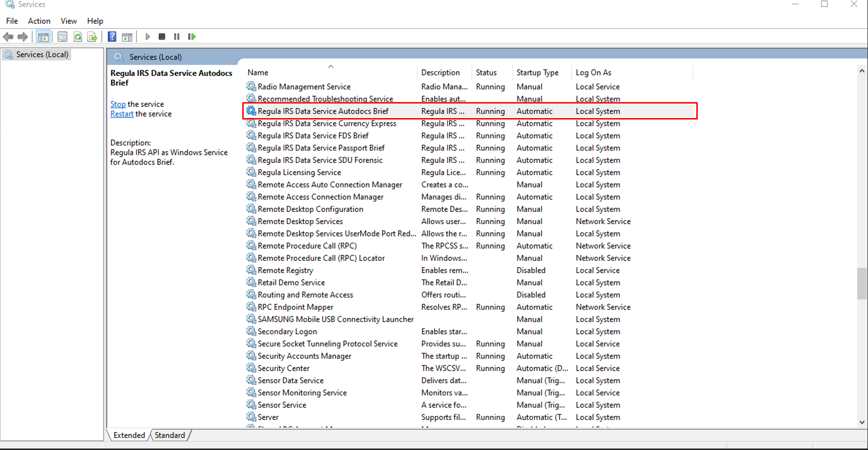Toggle the Show/Hide Action Pane button

[127, 37]
